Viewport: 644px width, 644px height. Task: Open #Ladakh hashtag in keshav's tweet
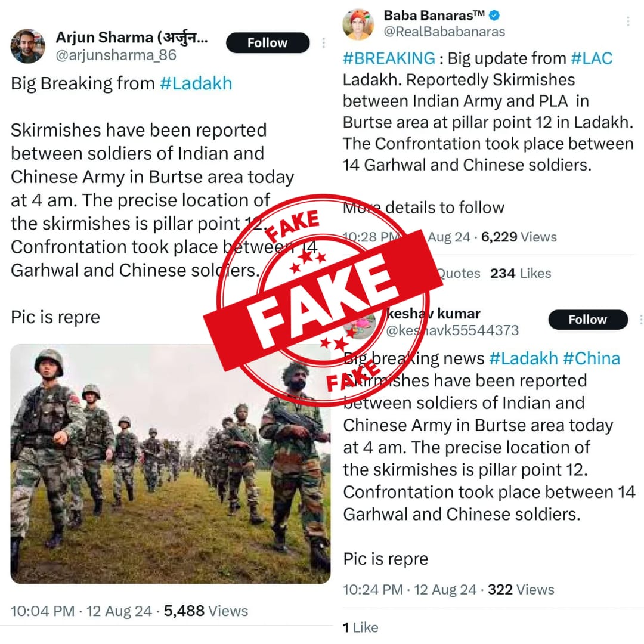[x=524, y=358]
